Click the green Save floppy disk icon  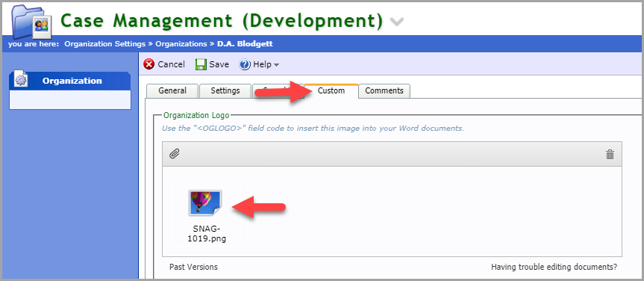(x=201, y=64)
